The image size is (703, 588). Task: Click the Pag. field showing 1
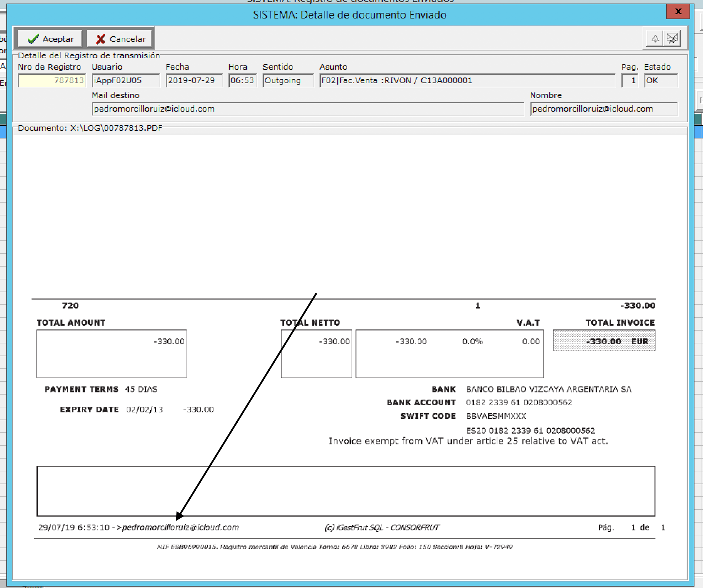tap(630, 81)
